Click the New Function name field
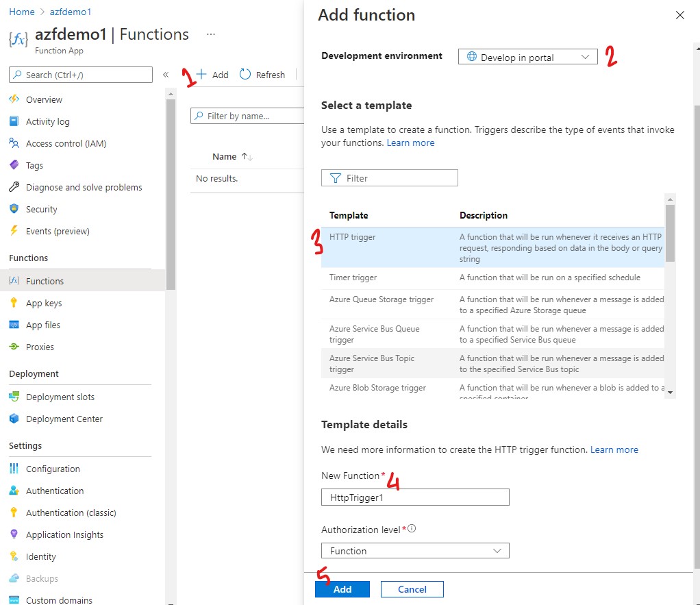This screenshot has height=605, width=700. tap(415, 497)
